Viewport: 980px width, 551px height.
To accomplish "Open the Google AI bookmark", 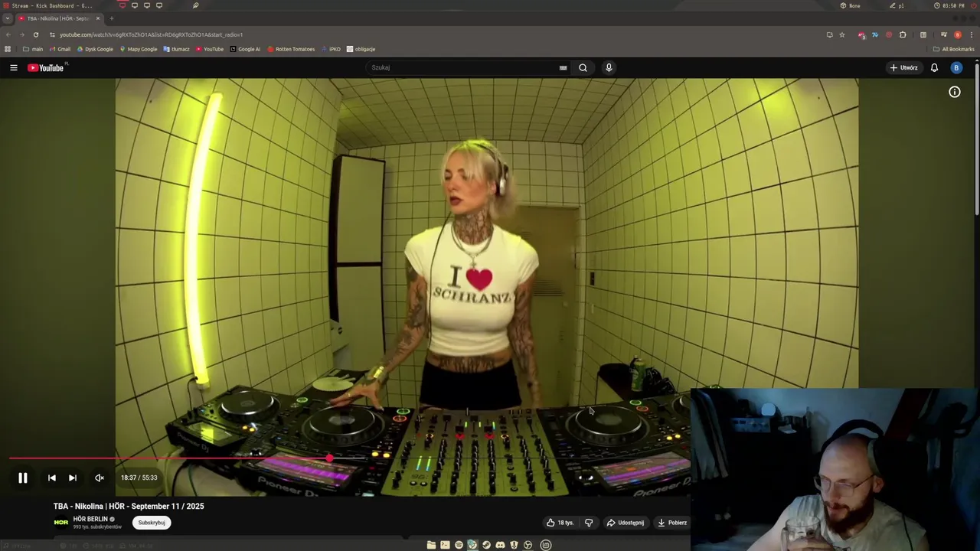I will click(245, 49).
